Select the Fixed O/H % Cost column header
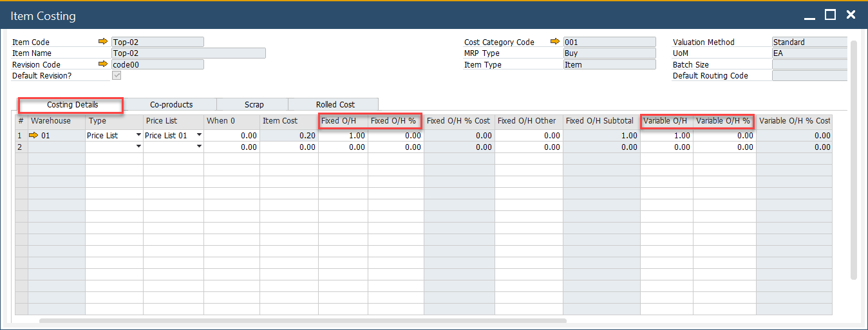 click(x=459, y=121)
